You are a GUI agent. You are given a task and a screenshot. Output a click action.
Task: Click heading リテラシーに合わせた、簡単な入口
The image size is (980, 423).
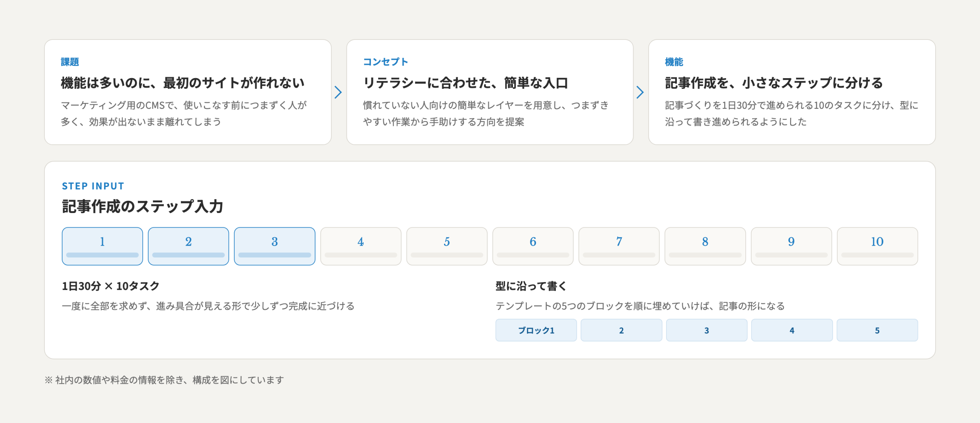(x=465, y=83)
